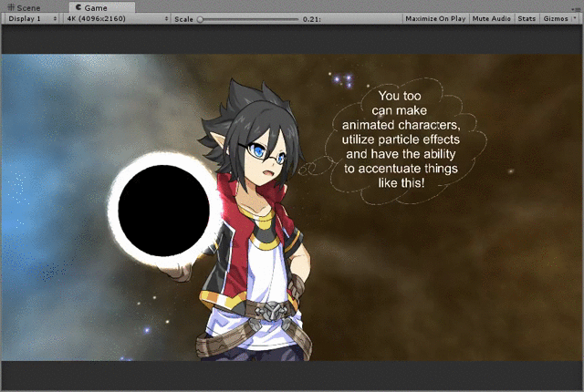Image resolution: width=584 pixels, height=392 pixels.
Task: Switch to the Scene tab
Action: [25, 8]
